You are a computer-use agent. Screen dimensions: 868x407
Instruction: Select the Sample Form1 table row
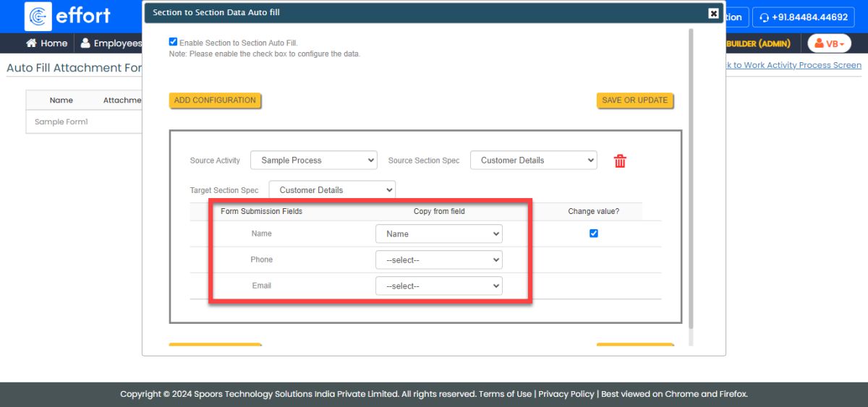pyautogui.click(x=84, y=122)
